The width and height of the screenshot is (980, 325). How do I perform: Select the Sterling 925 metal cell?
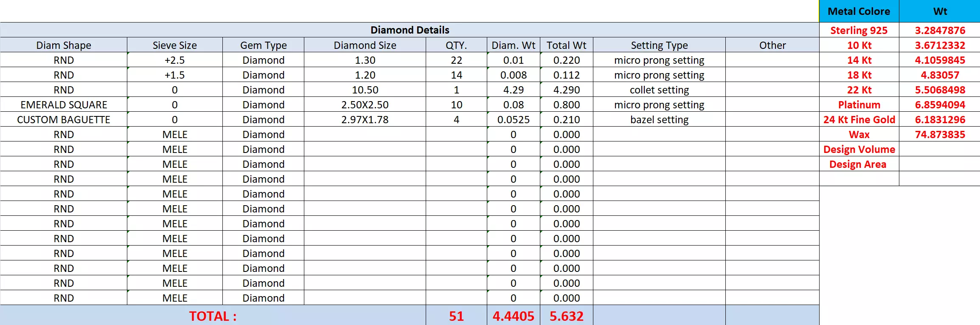coord(859,30)
